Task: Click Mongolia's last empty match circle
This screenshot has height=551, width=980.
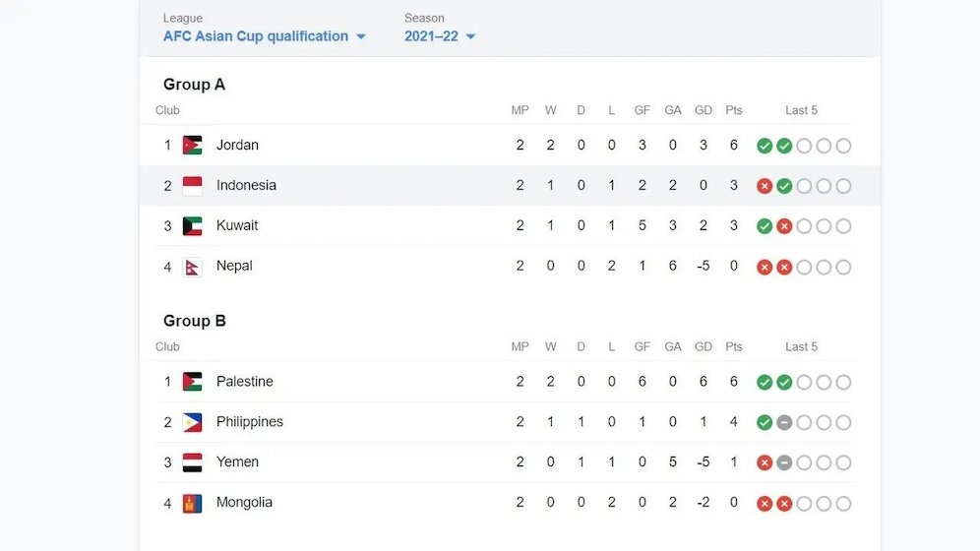Action: [843, 504]
